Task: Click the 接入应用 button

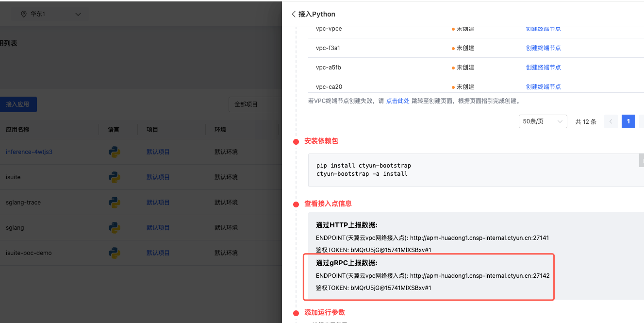Action: coord(17,104)
